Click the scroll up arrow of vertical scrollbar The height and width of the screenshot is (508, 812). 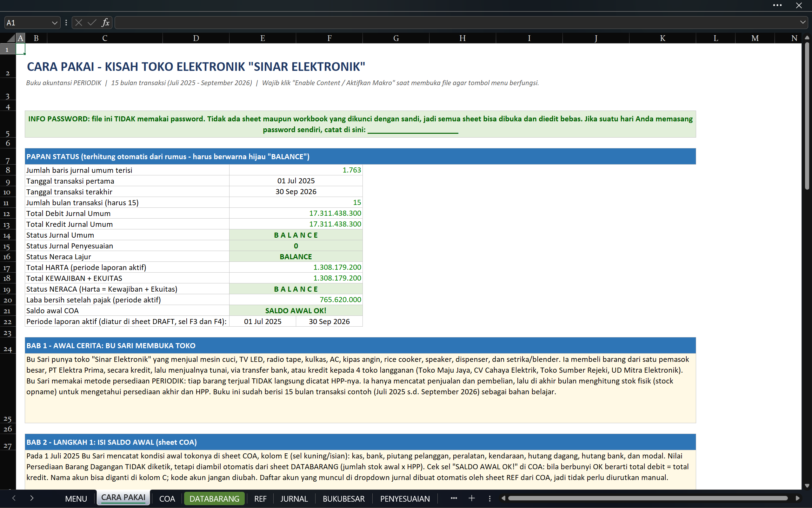[x=807, y=37]
